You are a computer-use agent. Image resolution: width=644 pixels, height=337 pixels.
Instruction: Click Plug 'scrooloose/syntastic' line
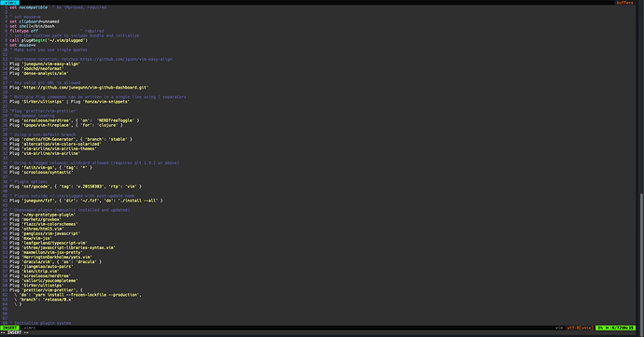(41, 172)
